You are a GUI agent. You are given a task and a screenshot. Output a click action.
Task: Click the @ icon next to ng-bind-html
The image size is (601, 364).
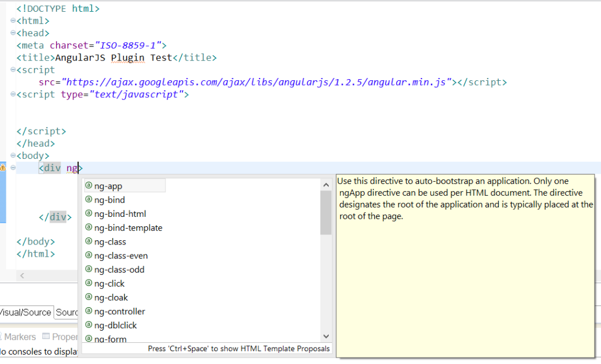pyautogui.click(x=89, y=213)
